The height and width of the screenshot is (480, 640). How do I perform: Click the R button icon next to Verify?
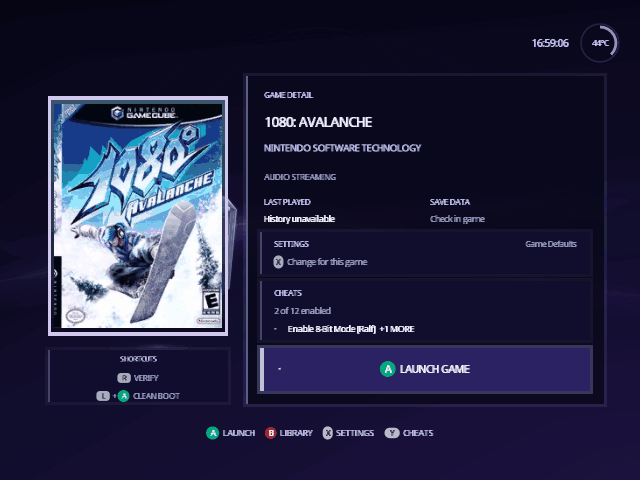[124, 378]
